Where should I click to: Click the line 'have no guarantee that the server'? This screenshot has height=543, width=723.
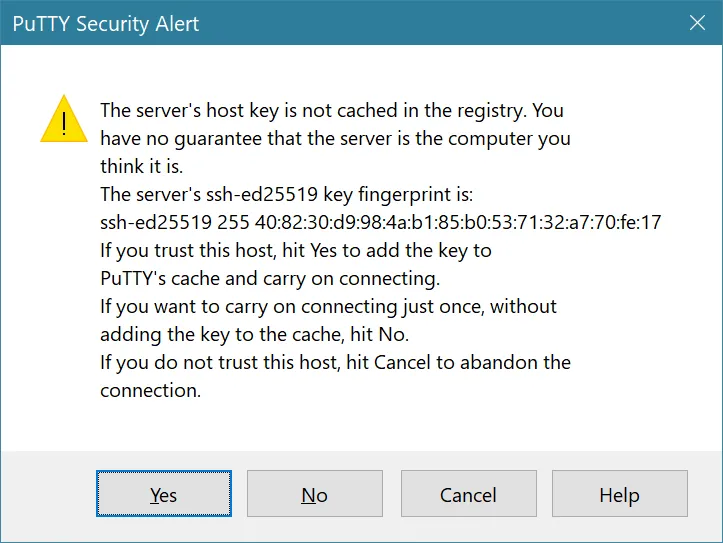pos(335,139)
